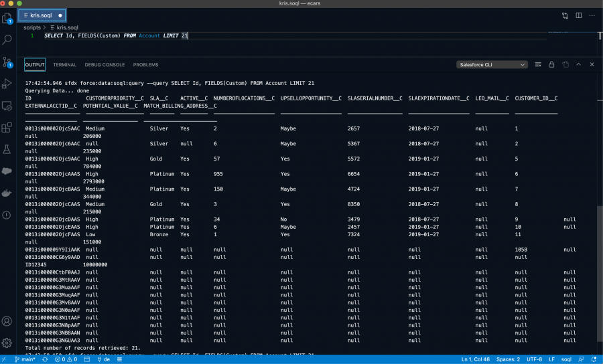Click the unsaved dot on kris.soql tab
The height and width of the screenshot is (364, 603).
[60, 16]
